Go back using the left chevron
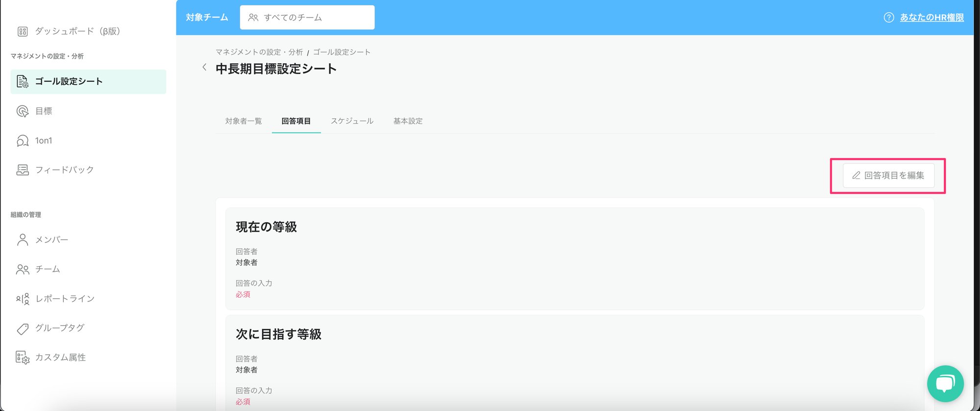 tap(204, 68)
